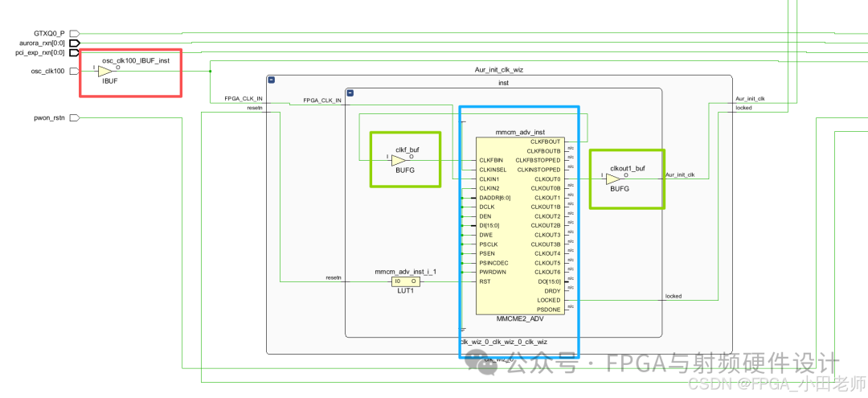The image size is (868, 398).
Task: Click the CLKFBOUT output pin label
Action: (545, 142)
